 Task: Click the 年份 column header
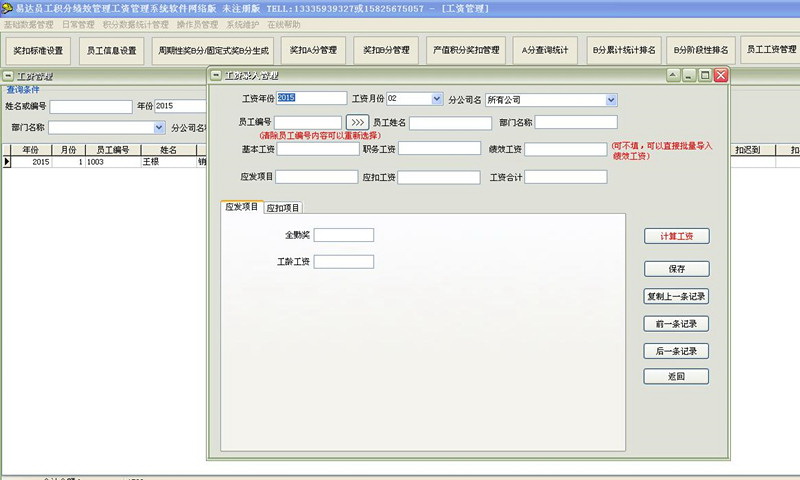[x=31, y=150]
